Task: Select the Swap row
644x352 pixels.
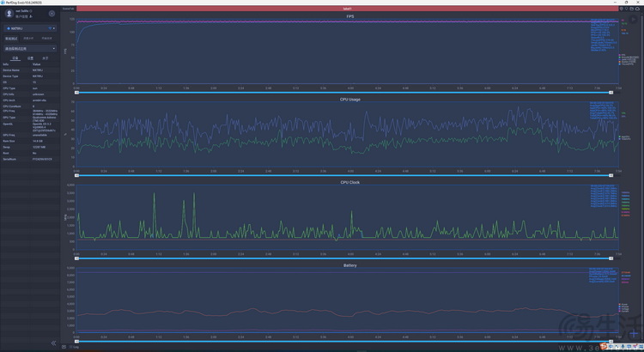Action: pyautogui.click(x=30, y=147)
